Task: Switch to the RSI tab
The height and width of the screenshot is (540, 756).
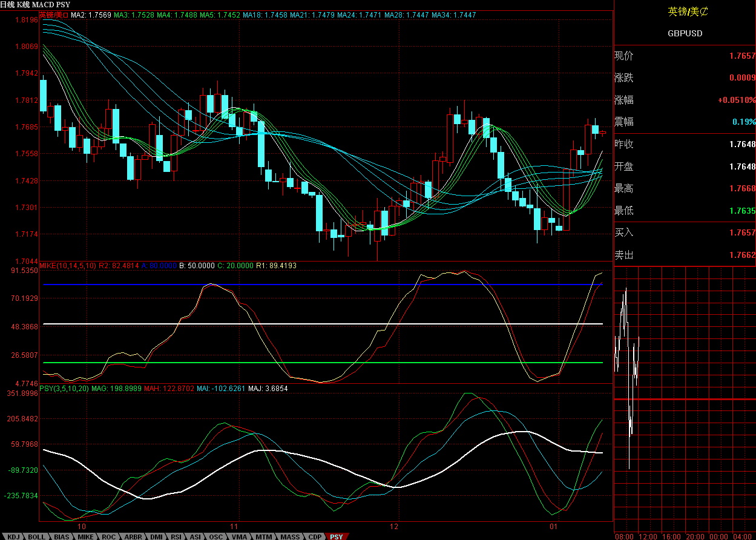Action: point(176,536)
